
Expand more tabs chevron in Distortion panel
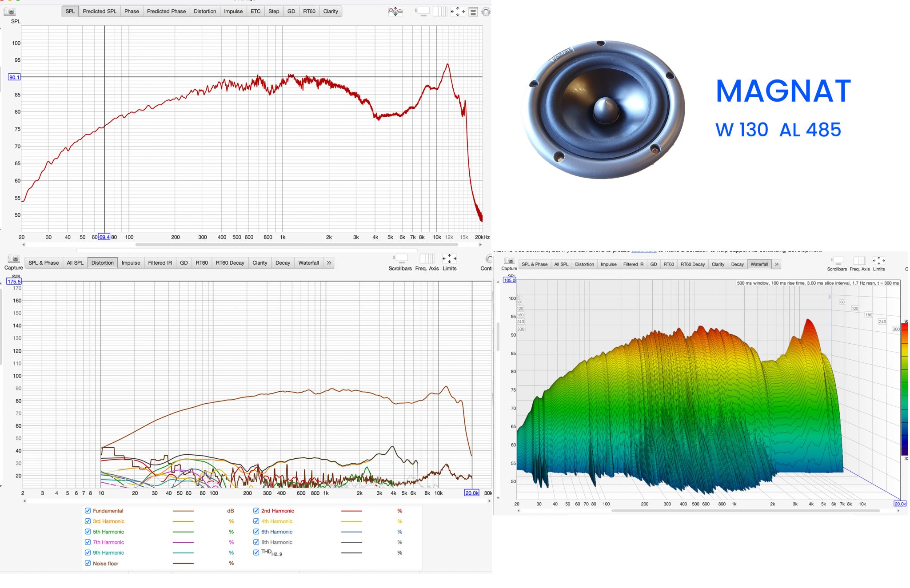click(x=329, y=263)
